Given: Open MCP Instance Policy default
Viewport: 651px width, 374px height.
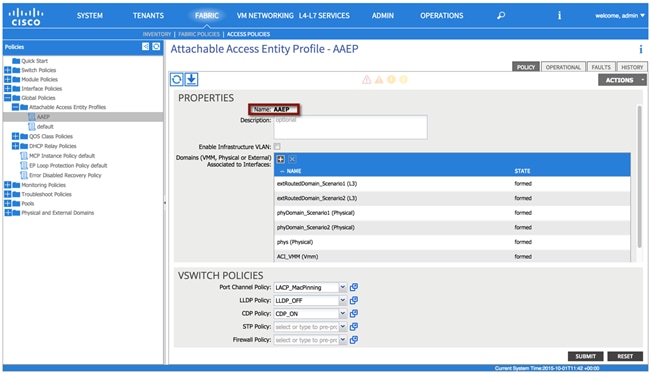Looking at the screenshot, I should [x=61, y=156].
